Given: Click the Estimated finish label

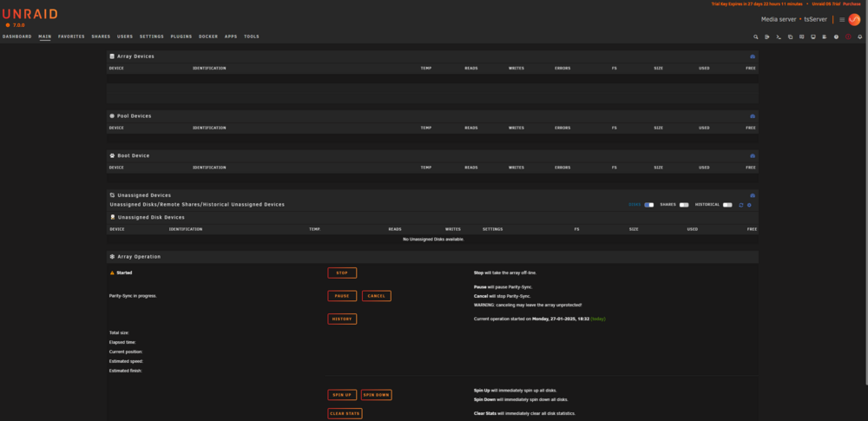Looking at the screenshot, I should click(x=126, y=371).
